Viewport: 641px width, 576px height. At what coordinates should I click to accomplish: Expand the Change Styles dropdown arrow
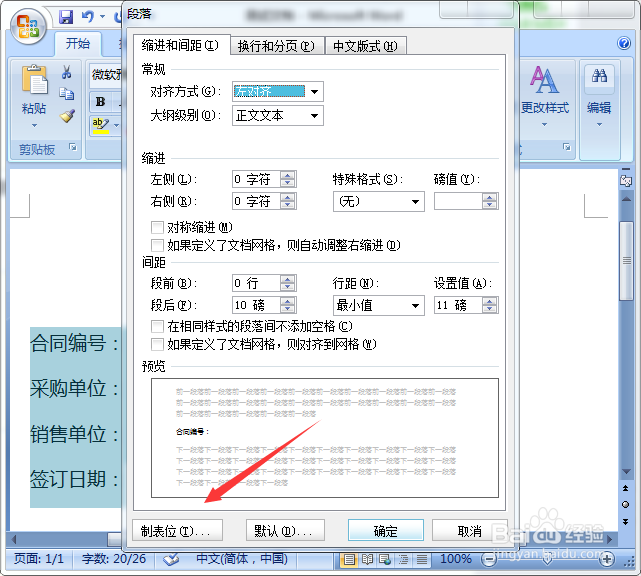544,124
